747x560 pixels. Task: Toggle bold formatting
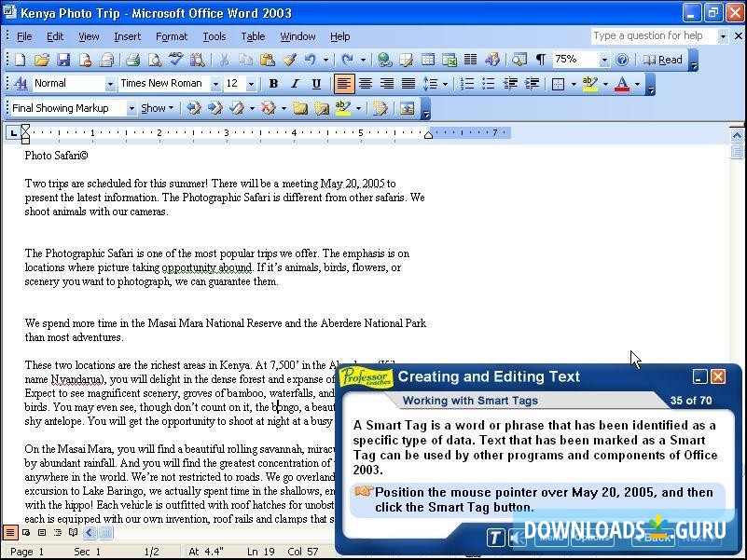[273, 83]
